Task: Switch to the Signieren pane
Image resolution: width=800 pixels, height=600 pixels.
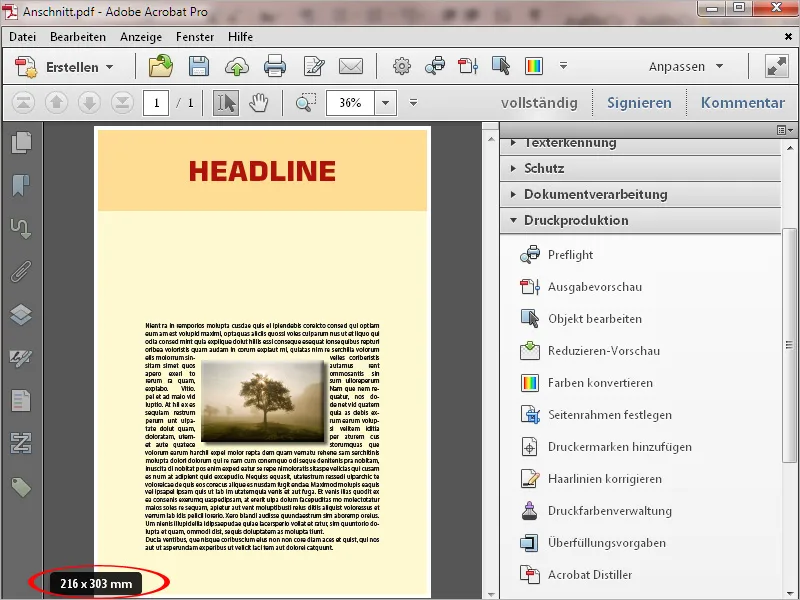Action: [639, 103]
